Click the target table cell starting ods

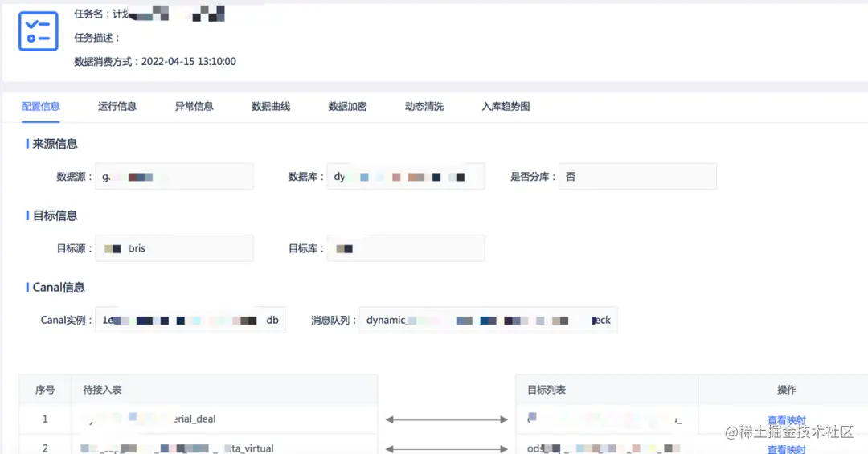[x=607, y=446]
